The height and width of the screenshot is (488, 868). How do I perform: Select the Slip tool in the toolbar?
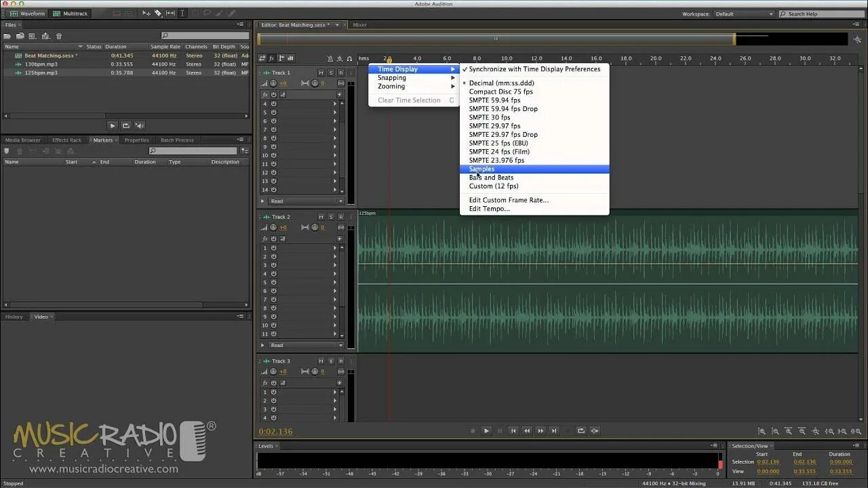pos(170,14)
